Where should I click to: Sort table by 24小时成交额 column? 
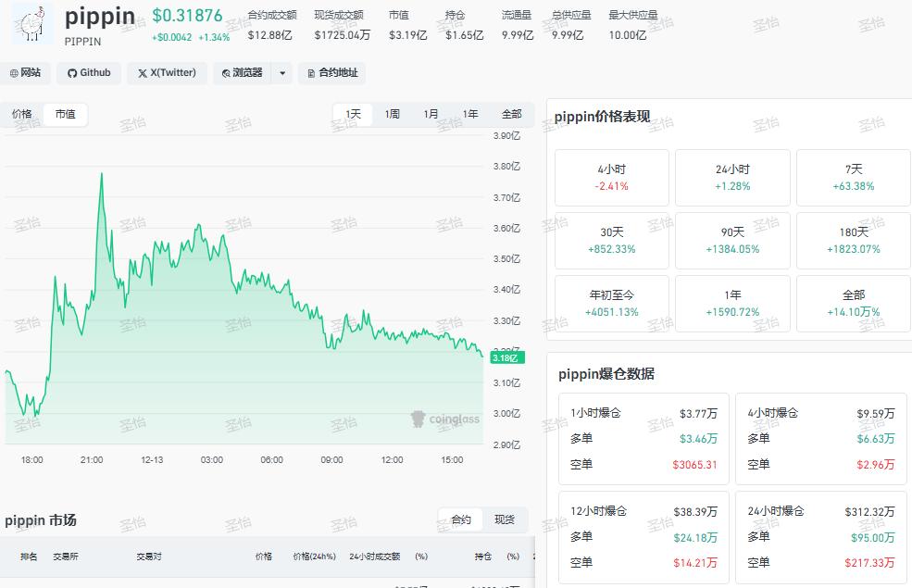[375, 557]
